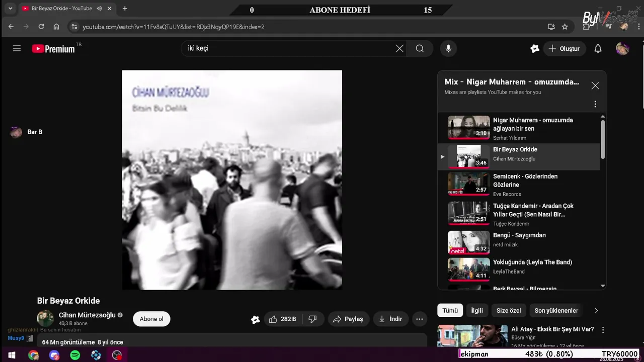Click the video album art player
Image resolution: width=644 pixels, height=362 pixels.
pos(232,180)
